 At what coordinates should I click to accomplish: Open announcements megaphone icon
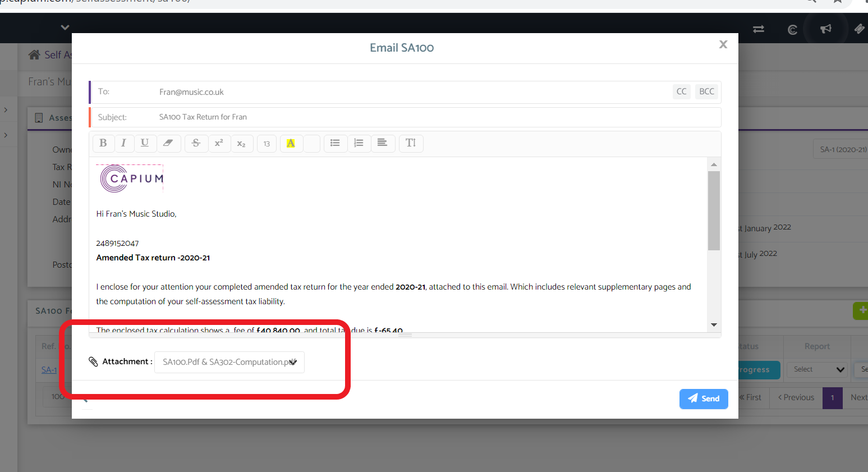pyautogui.click(x=826, y=29)
